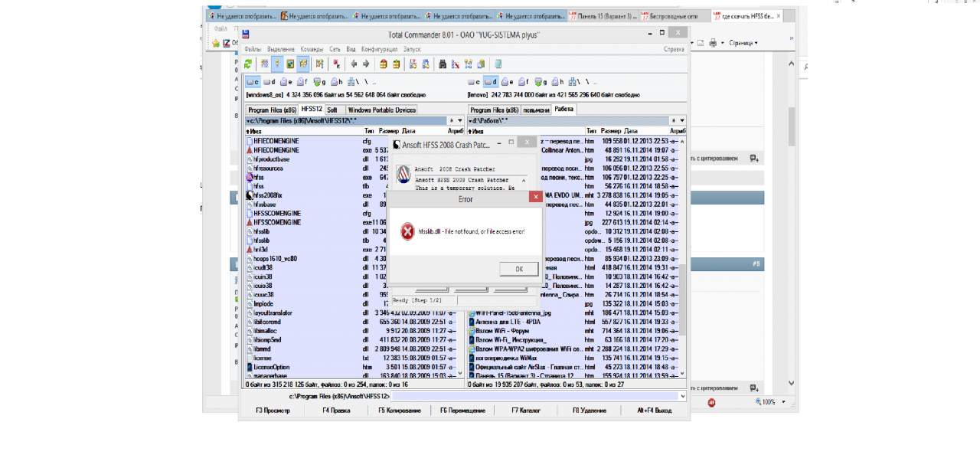Switch to the Работа tab in right panel

coord(564,110)
